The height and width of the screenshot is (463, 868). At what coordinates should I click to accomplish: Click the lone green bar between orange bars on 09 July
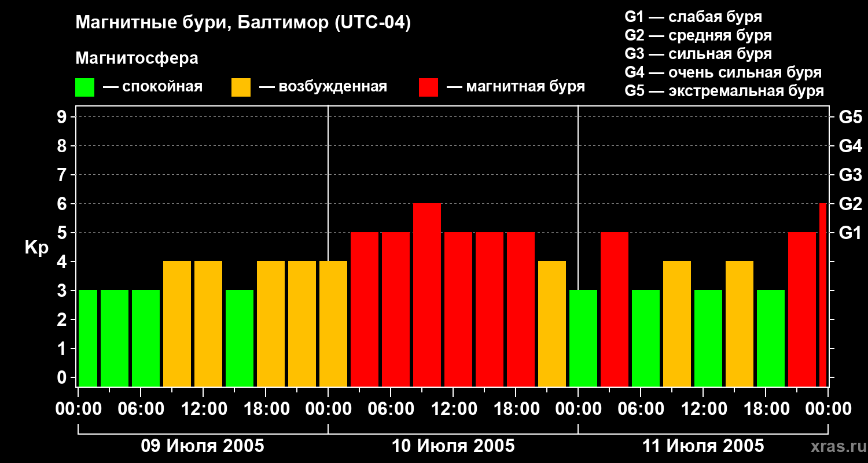pyautogui.click(x=240, y=338)
